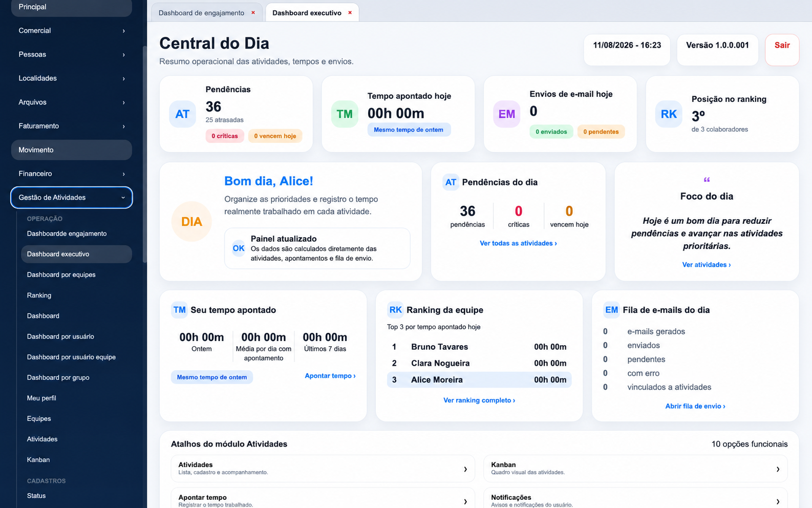
Task: Click the TM badge beside Seu tempo apontado
Action: pos(179,310)
